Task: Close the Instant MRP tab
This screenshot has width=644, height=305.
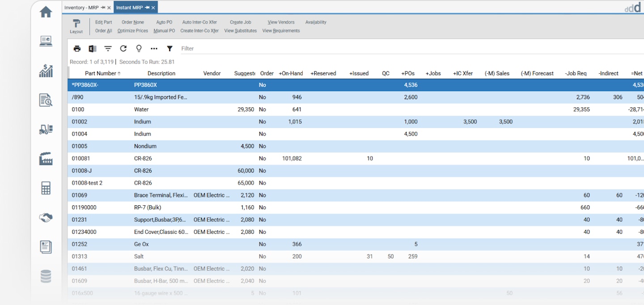Action: tap(153, 8)
